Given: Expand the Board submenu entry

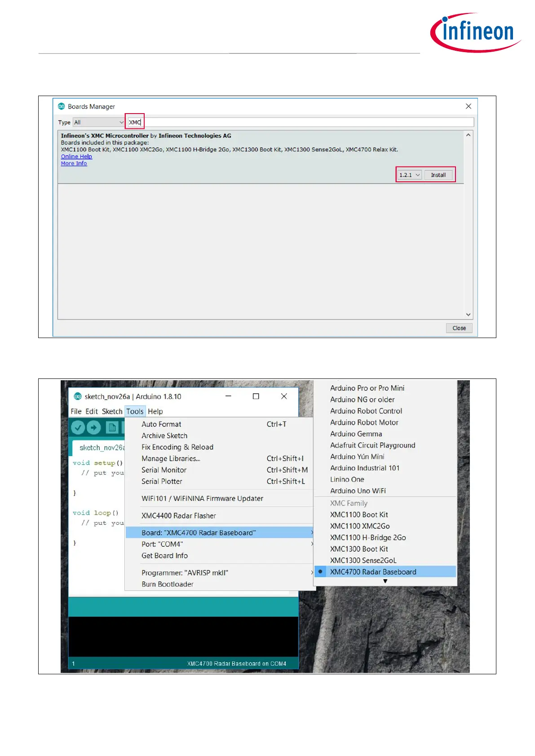Looking at the screenshot, I should pyautogui.click(x=219, y=533).
